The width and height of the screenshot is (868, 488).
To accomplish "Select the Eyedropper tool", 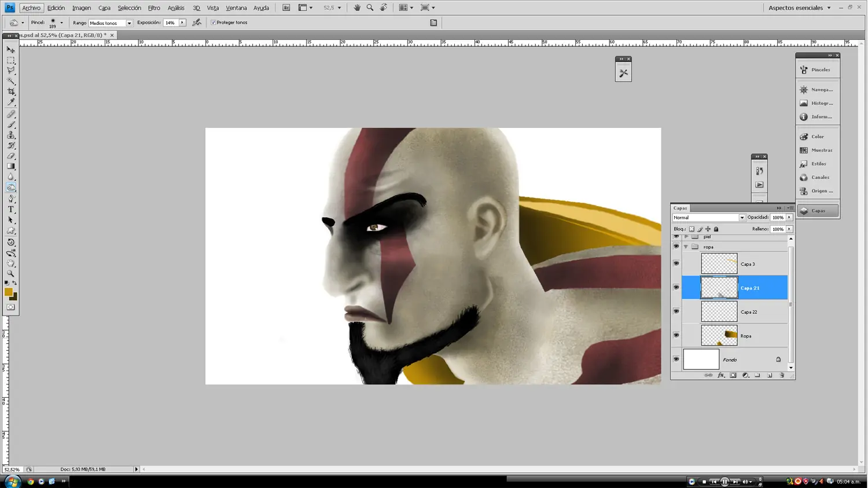I will (11, 102).
